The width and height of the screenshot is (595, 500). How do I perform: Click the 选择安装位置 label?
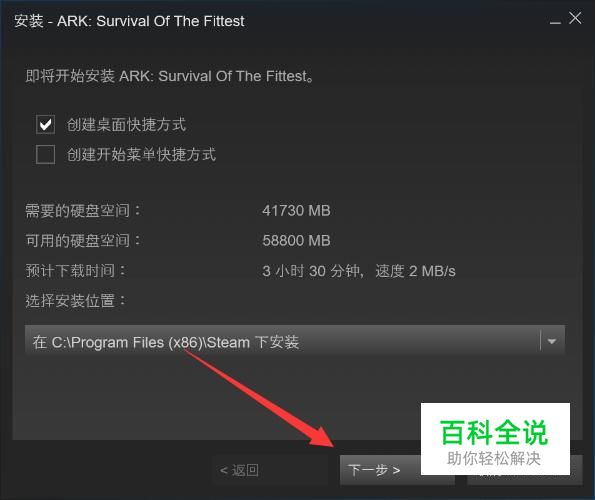coord(75,301)
